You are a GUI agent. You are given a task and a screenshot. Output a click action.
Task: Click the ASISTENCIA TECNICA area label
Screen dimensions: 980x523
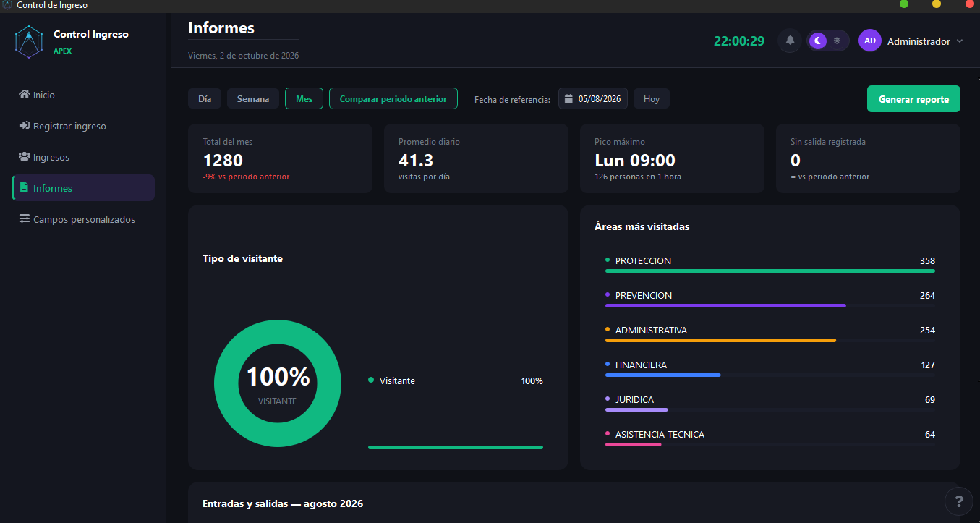coord(660,434)
